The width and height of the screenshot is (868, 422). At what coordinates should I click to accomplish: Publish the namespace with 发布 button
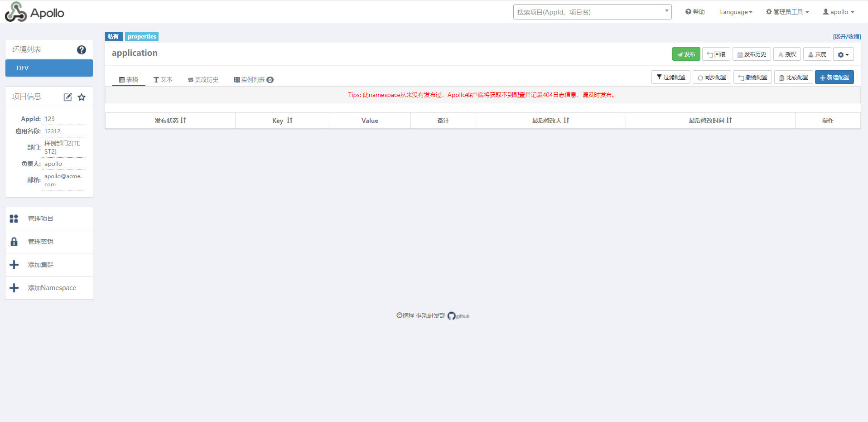point(685,53)
